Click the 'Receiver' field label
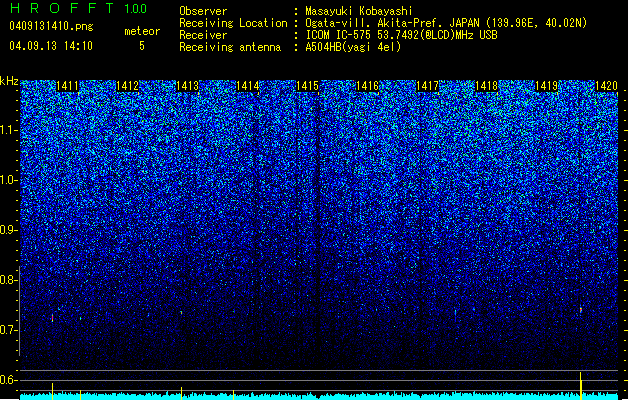This screenshot has width=629, height=400. tap(203, 35)
